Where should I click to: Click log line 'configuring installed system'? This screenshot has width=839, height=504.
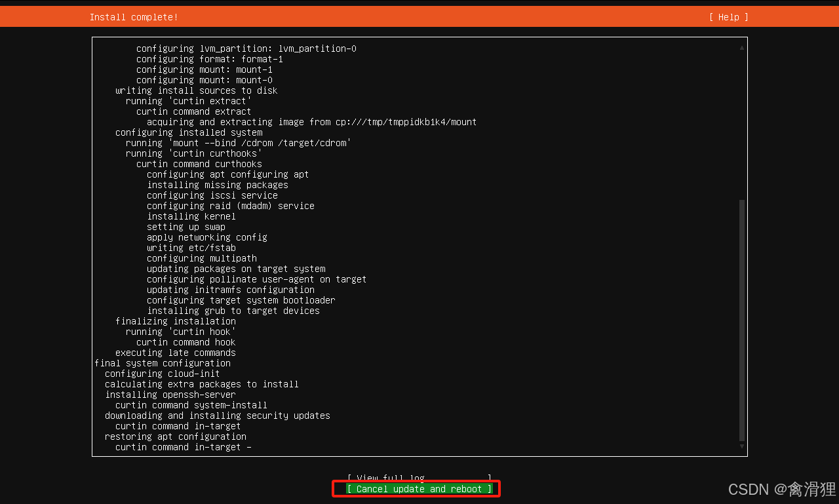coord(189,132)
